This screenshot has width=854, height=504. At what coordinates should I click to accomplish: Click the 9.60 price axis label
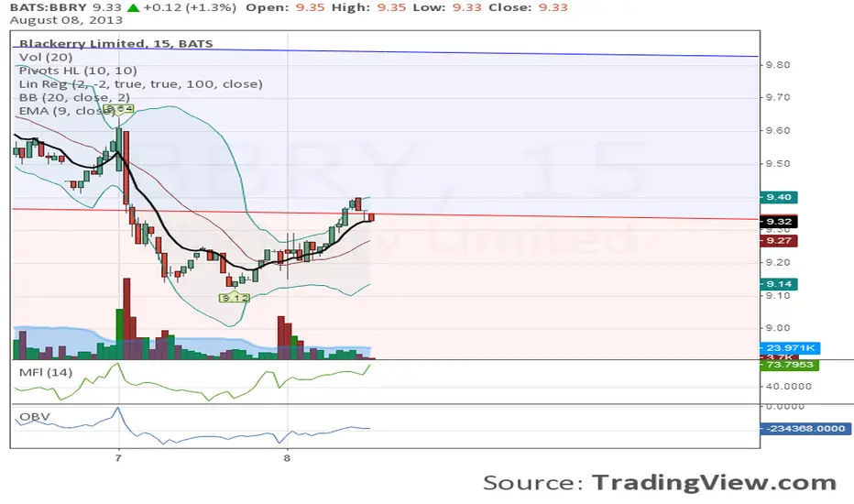(778, 131)
